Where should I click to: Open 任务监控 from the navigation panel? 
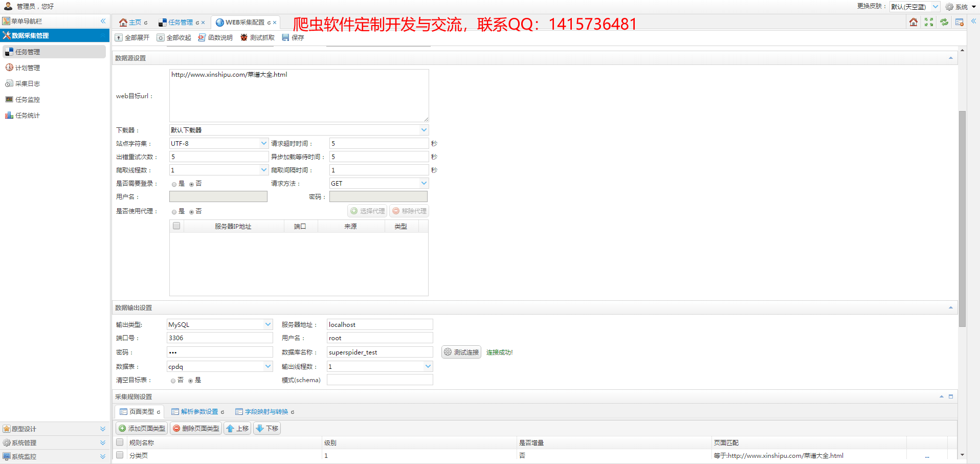[x=27, y=99]
